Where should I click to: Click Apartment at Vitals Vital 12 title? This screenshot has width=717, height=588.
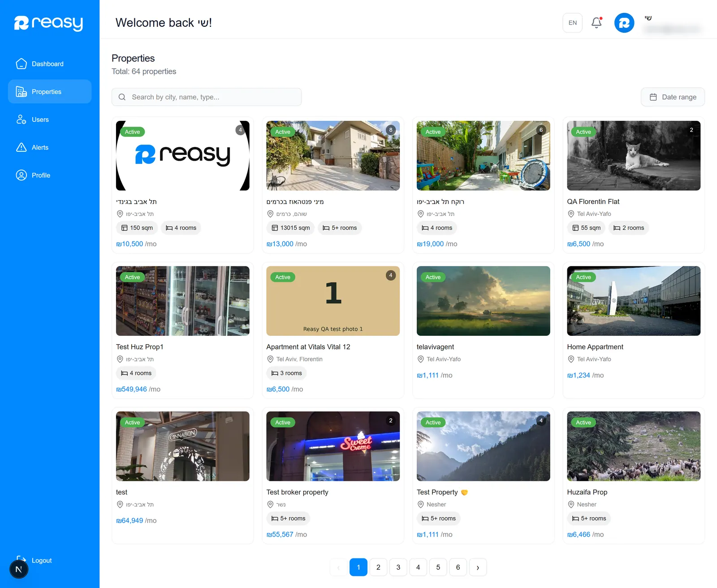pyautogui.click(x=308, y=347)
